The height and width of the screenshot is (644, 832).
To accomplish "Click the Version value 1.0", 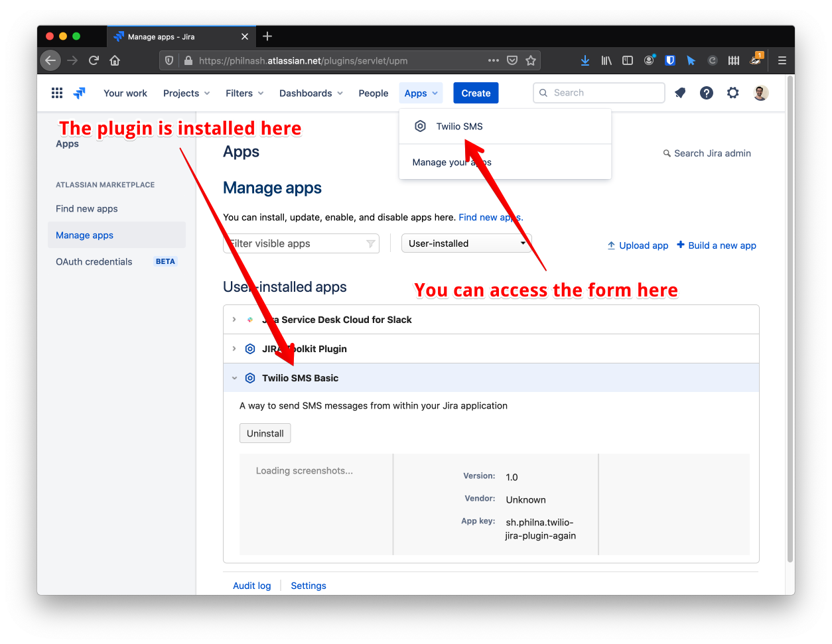I will (512, 478).
